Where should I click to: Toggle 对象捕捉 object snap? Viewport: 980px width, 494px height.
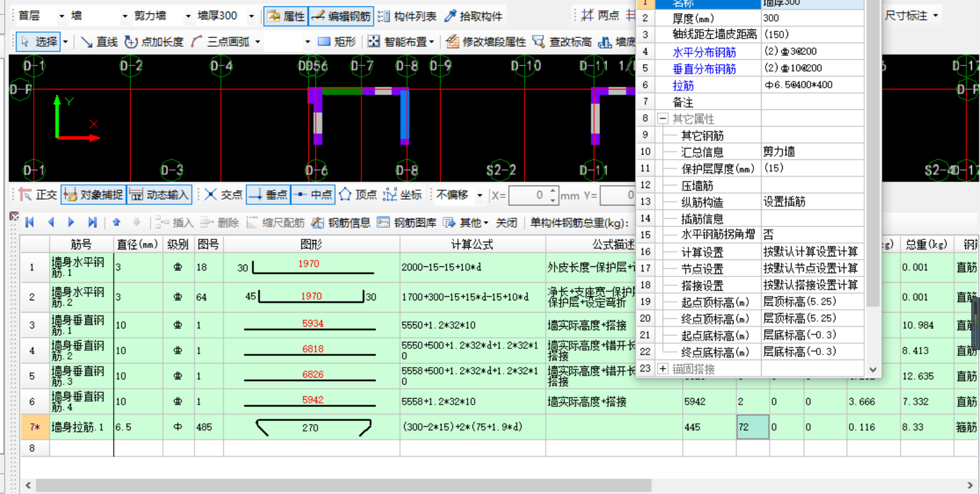93,195
